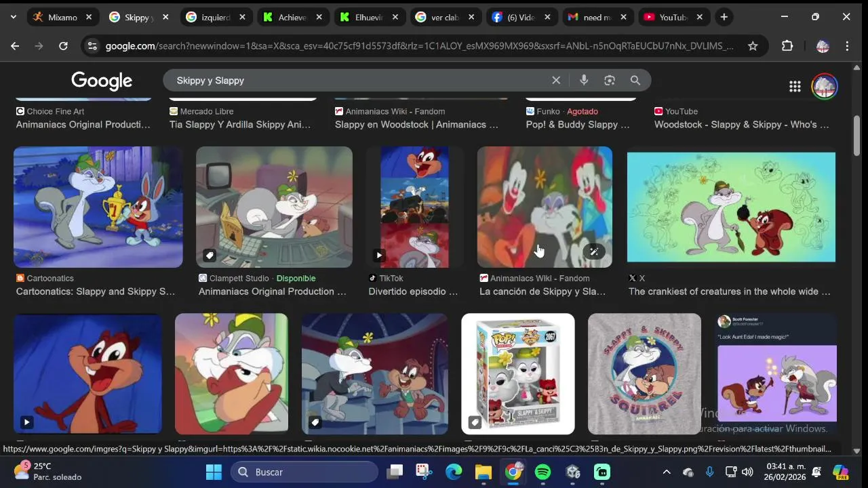Expand the tab search dropdown
Viewport: 868px width, 488px height.
click(x=13, y=17)
